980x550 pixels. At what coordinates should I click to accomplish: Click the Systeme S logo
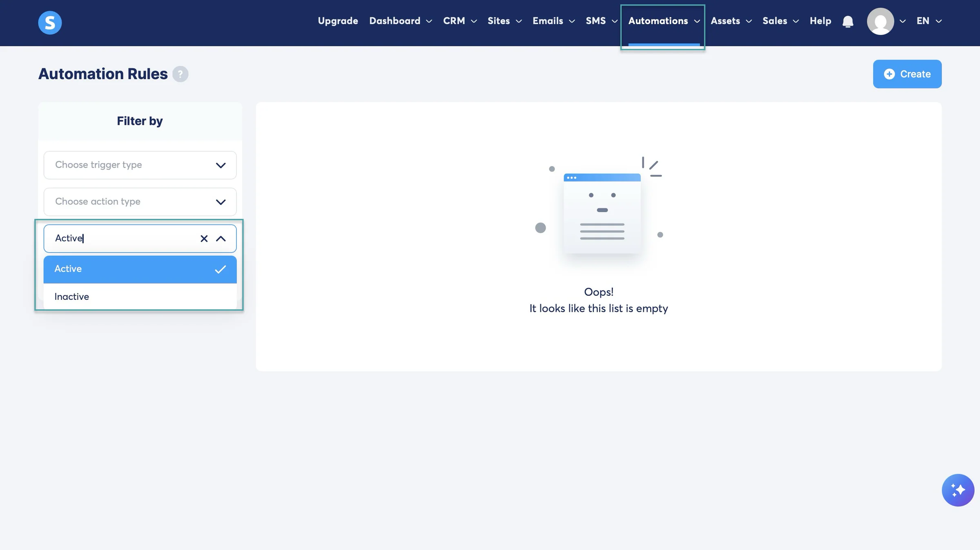tap(50, 22)
